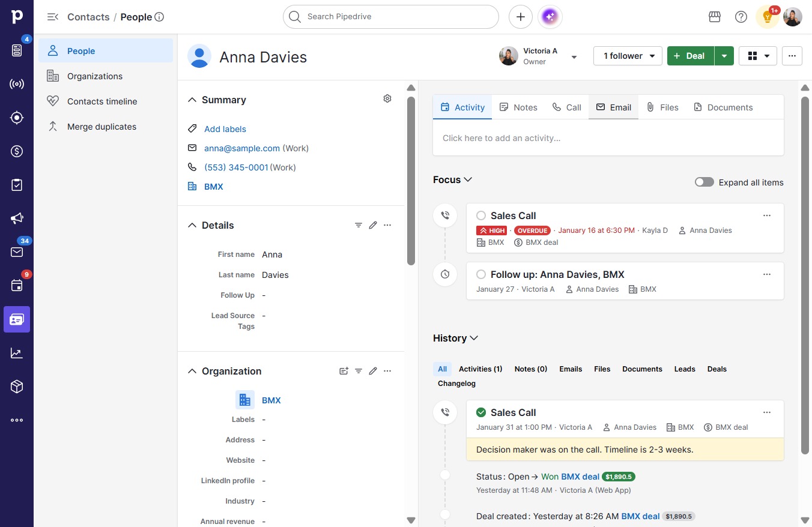Switch to the Notes tab
The width and height of the screenshot is (812, 527).
[x=518, y=107]
